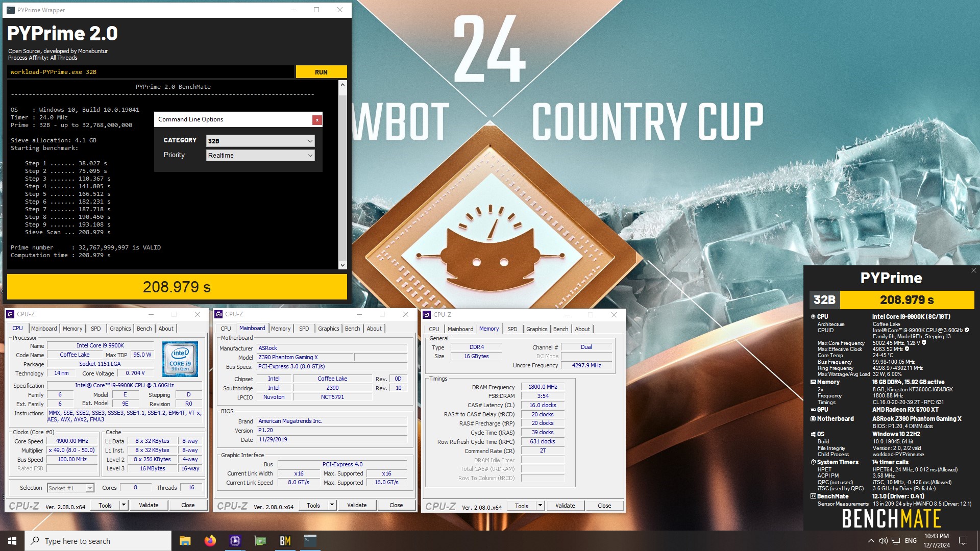
Task: Click Validate in Mainboard CPU-Z window
Action: (x=357, y=505)
